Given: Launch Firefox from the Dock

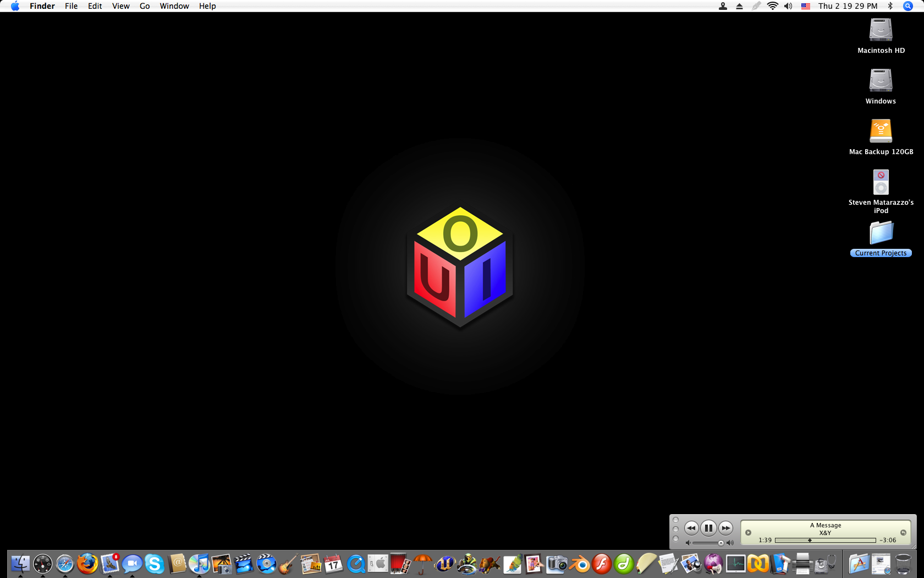Looking at the screenshot, I should 87,564.
